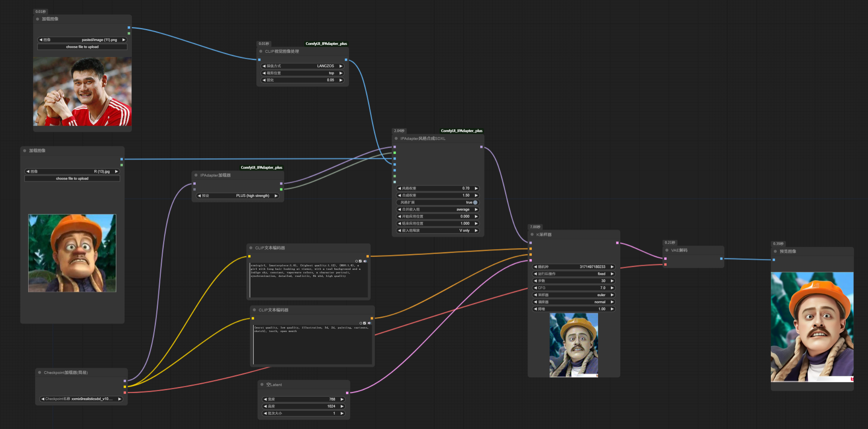868x429 pixels.
Task: Collapse the 空Latent node via its title dot
Action: (x=262, y=384)
